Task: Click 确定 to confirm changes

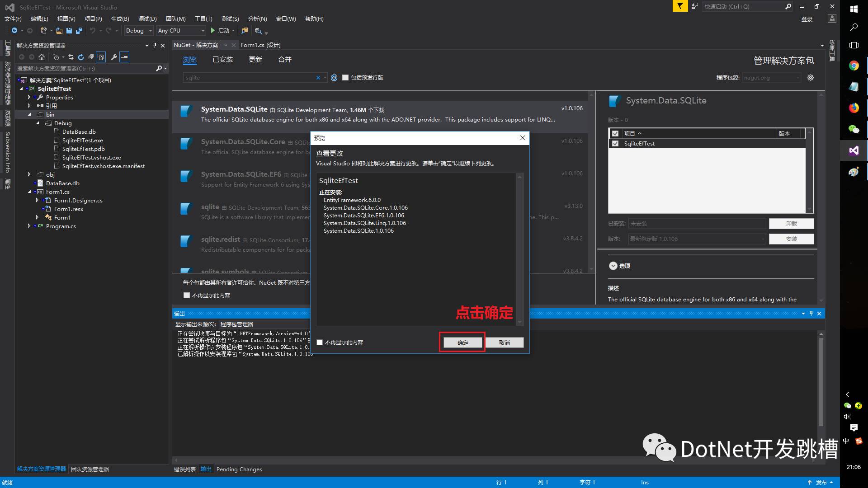Action: click(x=462, y=343)
